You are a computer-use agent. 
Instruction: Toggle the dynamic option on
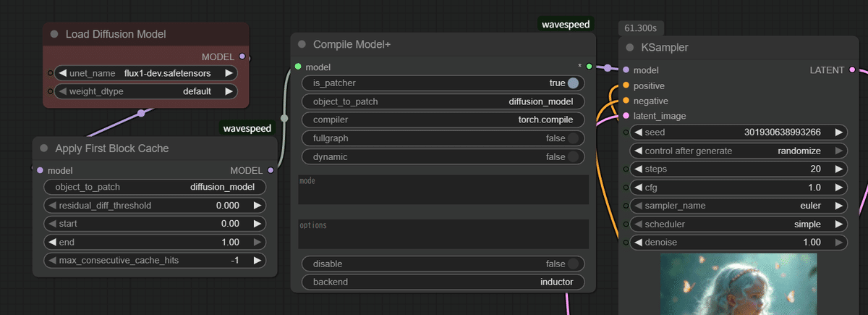573,157
